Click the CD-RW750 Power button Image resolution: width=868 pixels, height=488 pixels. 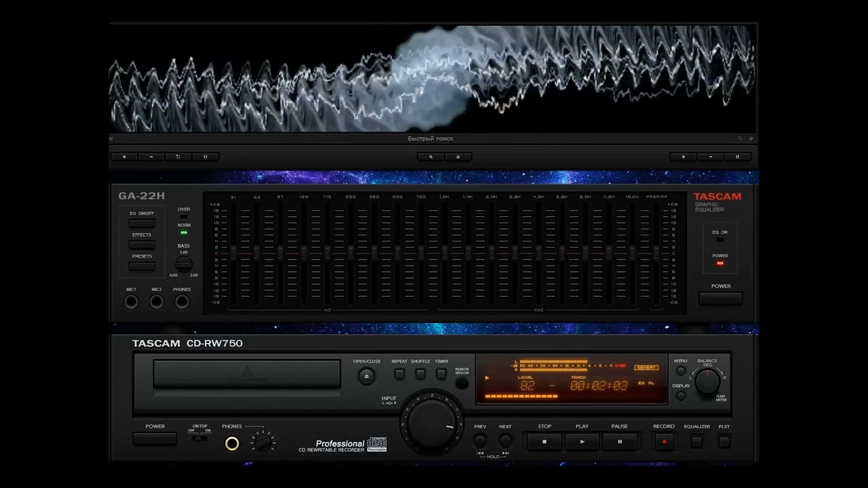[155, 439]
